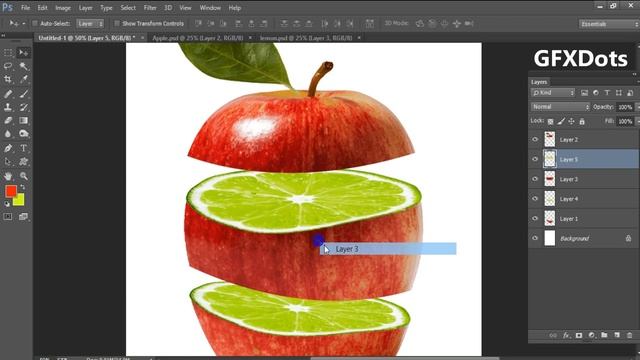Enable Show Transform Controls checkbox
The image size is (640, 360).
click(x=117, y=24)
